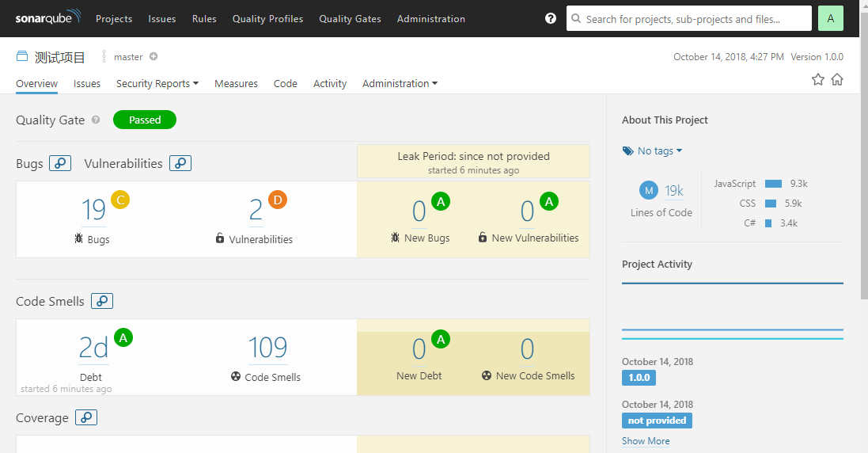
Task: Click the 19 bugs count link
Action: point(93,210)
